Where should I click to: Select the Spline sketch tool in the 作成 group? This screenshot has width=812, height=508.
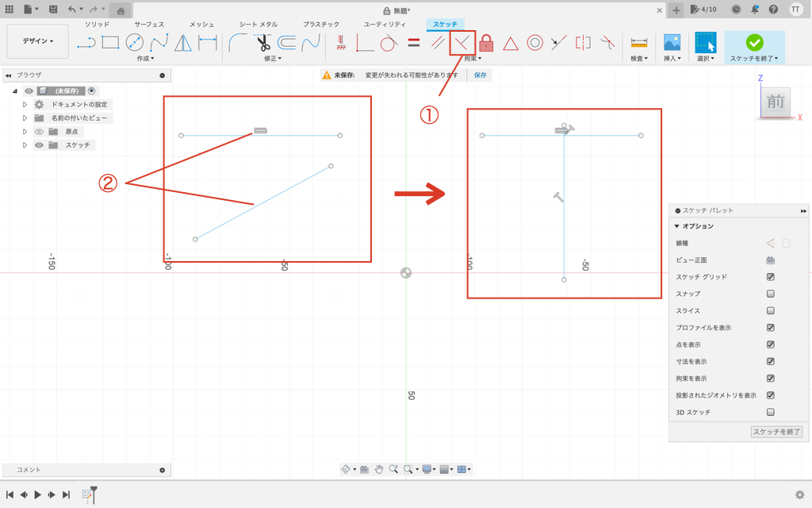pyautogui.click(x=159, y=43)
